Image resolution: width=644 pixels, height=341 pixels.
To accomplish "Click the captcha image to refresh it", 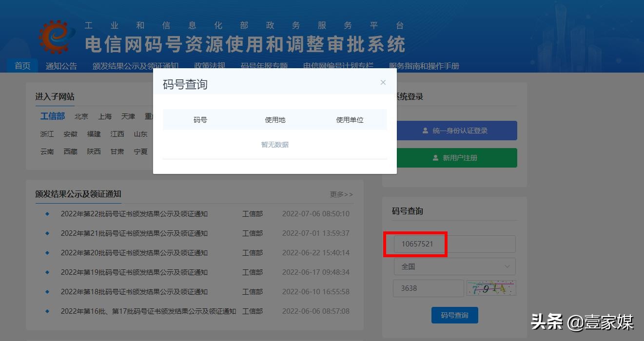I will point(490,287).
